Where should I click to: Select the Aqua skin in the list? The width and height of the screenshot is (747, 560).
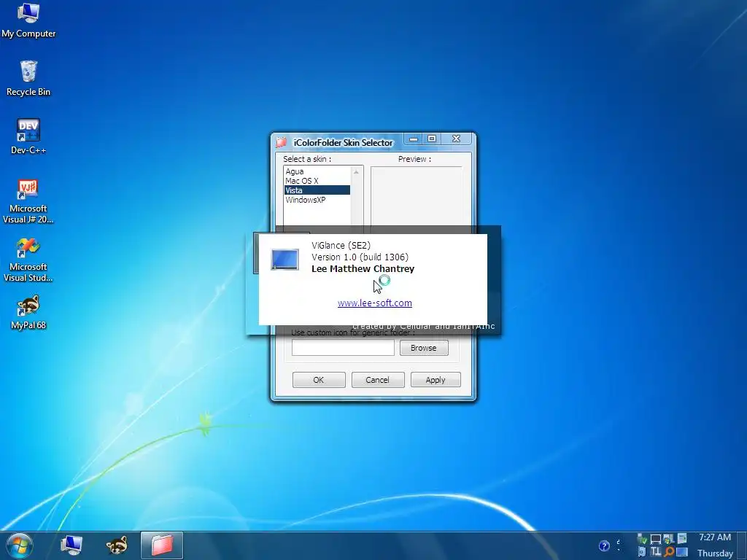point(317,171)
